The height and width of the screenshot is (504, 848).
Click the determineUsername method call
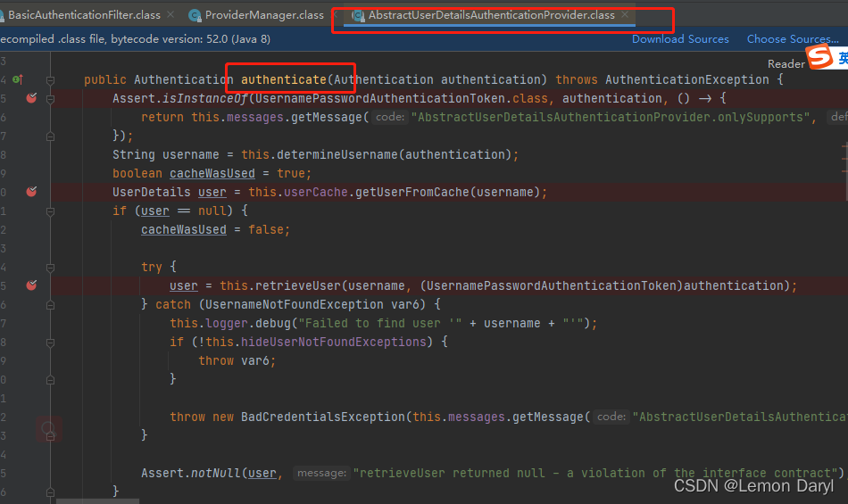pyautogui.click(x=337, y=154)
